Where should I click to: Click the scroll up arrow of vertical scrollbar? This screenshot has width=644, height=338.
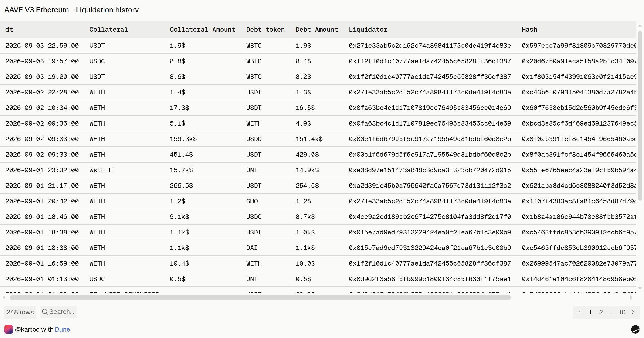click(640, 26)
